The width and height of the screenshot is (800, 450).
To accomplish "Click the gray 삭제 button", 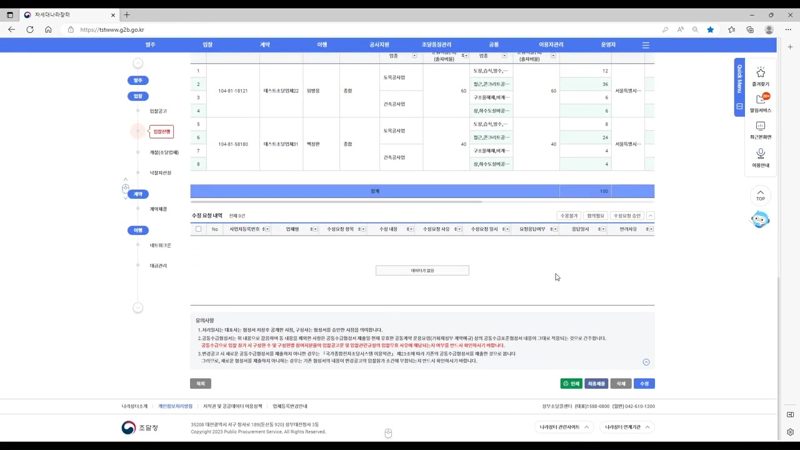I will [x=621, y=383].
